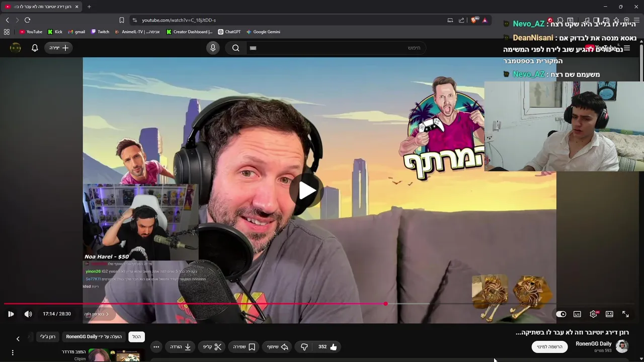This screenshot has height=362, width=644.
Task: Cast the page with the screen icon in the address bar
Action: (450, 20)
